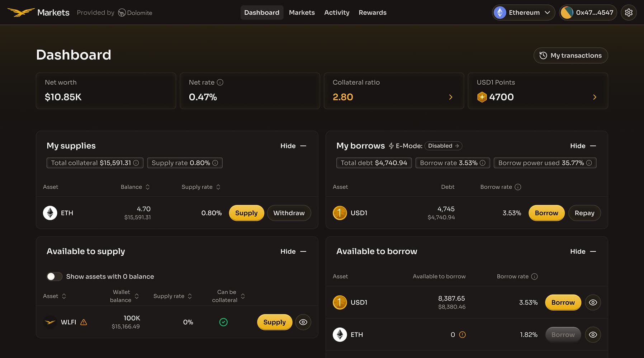
Task: Collapse My supplies with Hide
Action: coord(293,146)
